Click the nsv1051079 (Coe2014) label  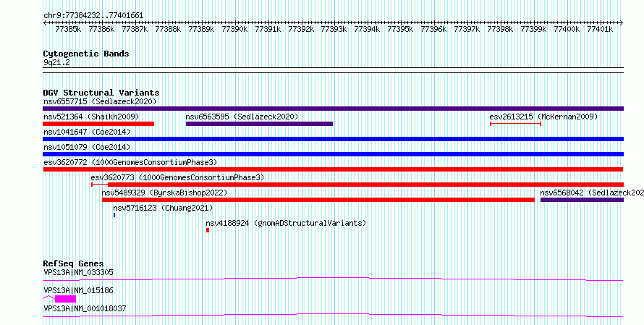point(87,147)
